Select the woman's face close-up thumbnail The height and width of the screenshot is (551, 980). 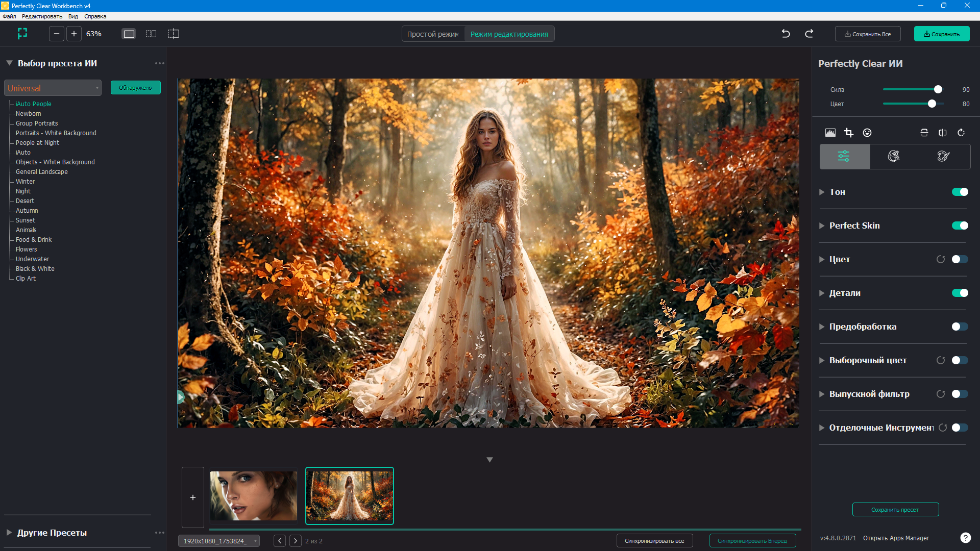pos(253,496)
